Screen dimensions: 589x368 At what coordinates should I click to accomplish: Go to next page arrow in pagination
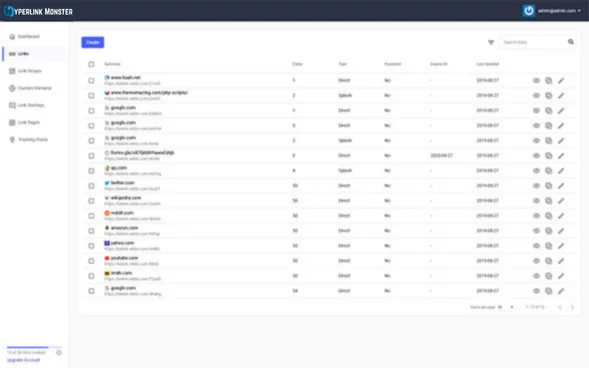coord(572,307)
